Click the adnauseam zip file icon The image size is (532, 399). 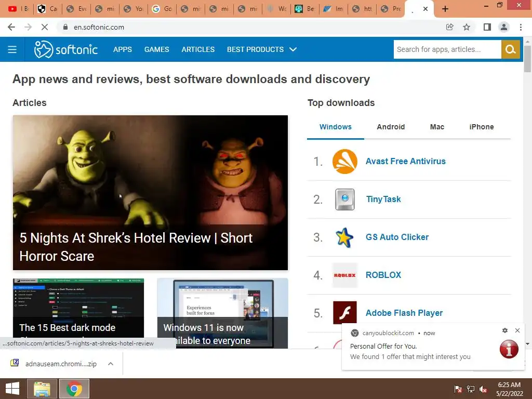point(15,363)
